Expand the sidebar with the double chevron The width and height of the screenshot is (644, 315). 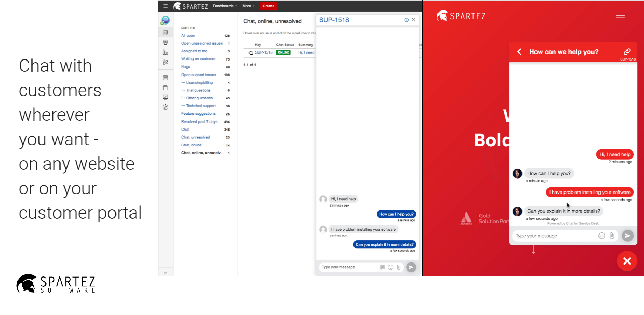tap(166, 273)
